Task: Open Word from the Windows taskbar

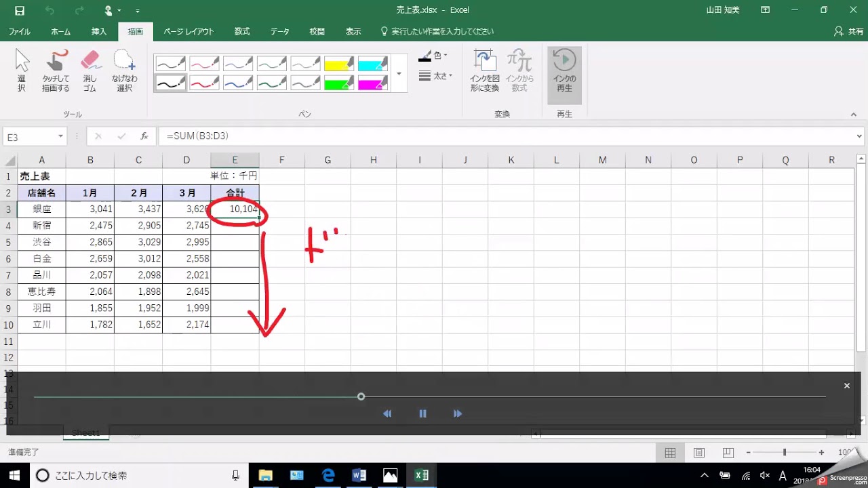Action: (x=359, y=475)
